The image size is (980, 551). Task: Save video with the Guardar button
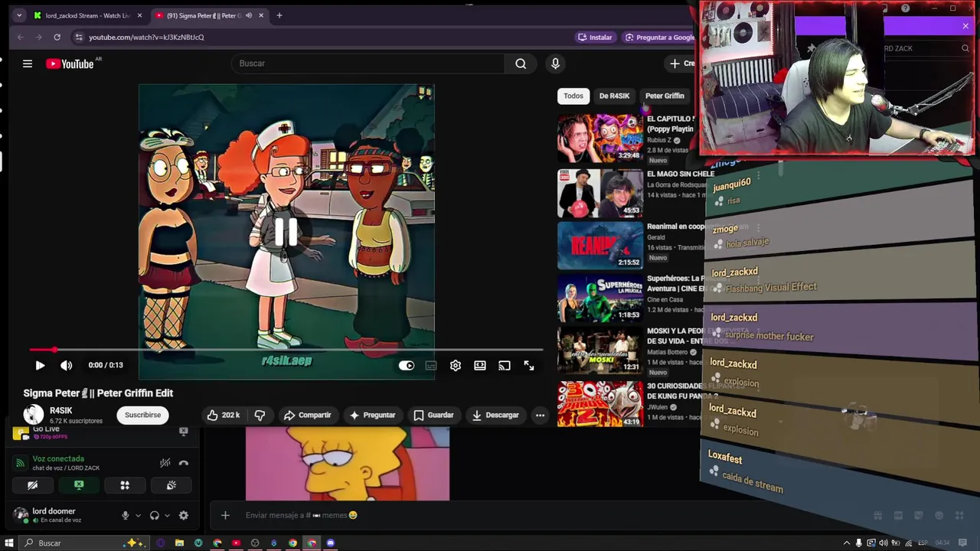tap(433, 415)
